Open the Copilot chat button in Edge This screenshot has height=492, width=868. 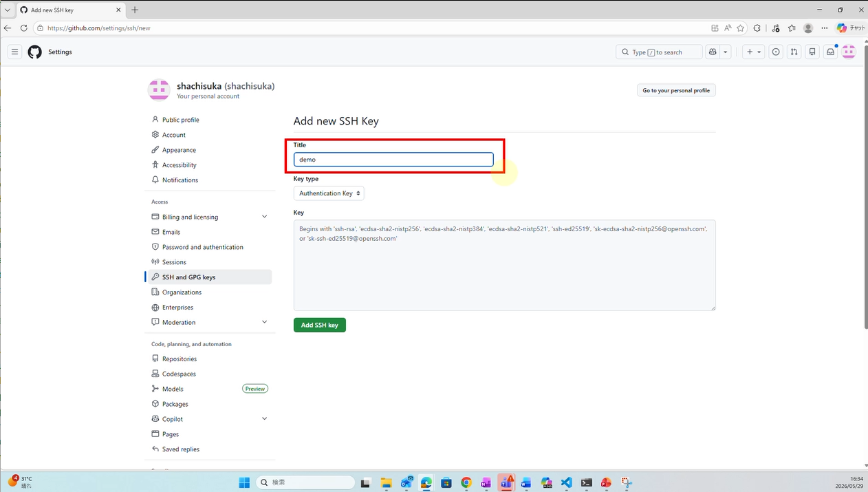[x=851, y=28]
